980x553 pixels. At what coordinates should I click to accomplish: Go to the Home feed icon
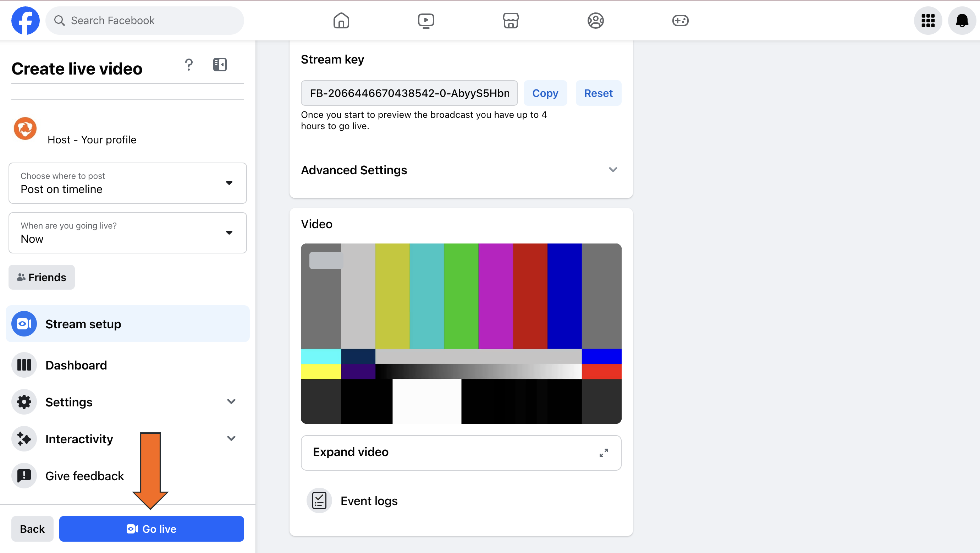(x=341, y=21)
